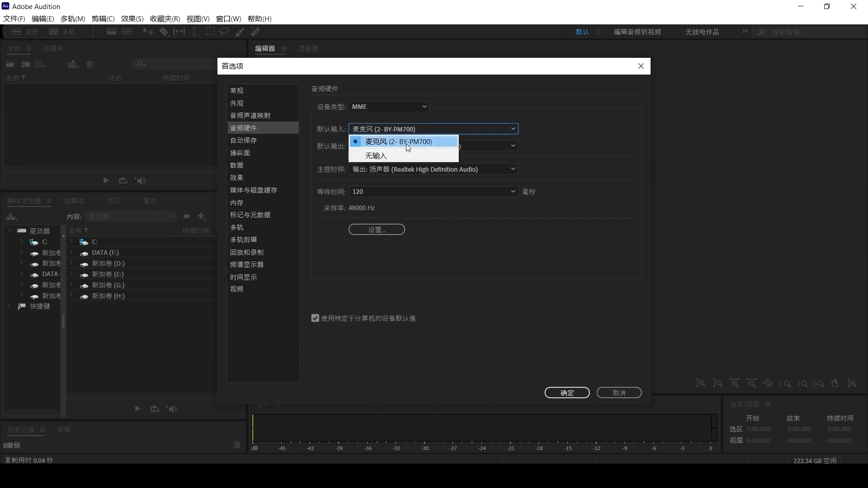Select the Time Selection tool
This screenshot has width=868, height=488.
(x=194, y=32)
